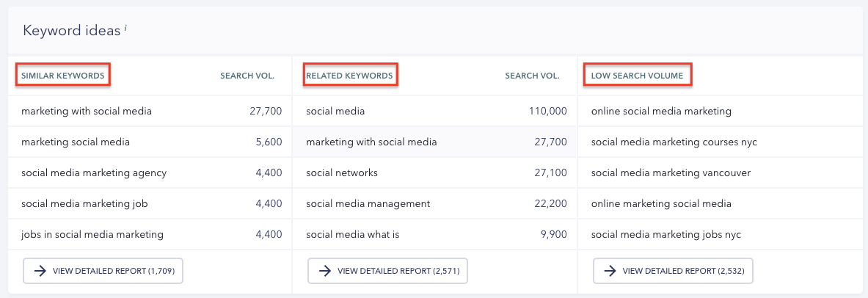
Task: Open 'social media marketing agency' keyword
Action: tap(94, 173)
